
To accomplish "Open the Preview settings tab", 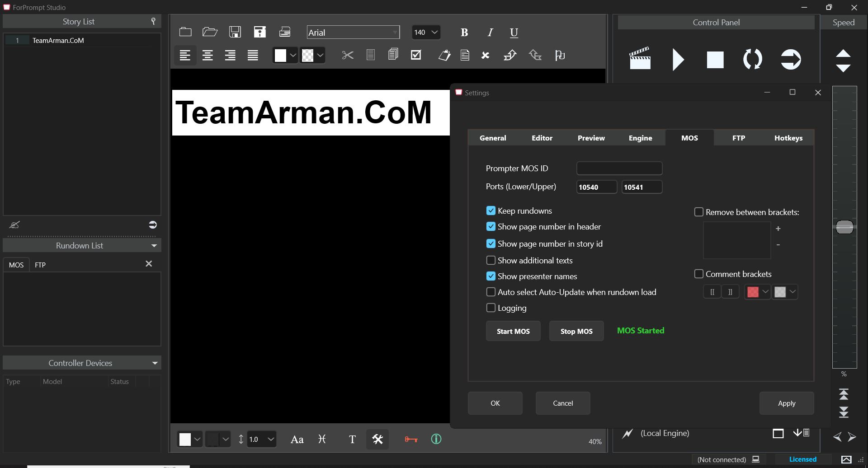I will [591, 138].
